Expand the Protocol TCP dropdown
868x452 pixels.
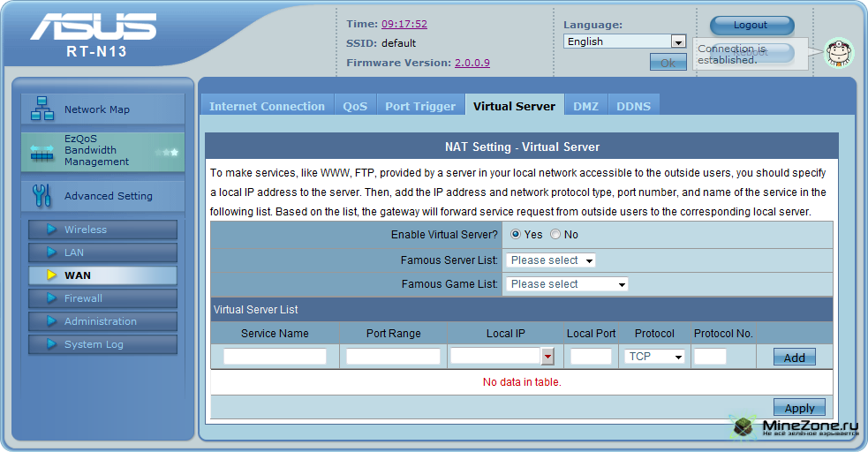point(654,357)
